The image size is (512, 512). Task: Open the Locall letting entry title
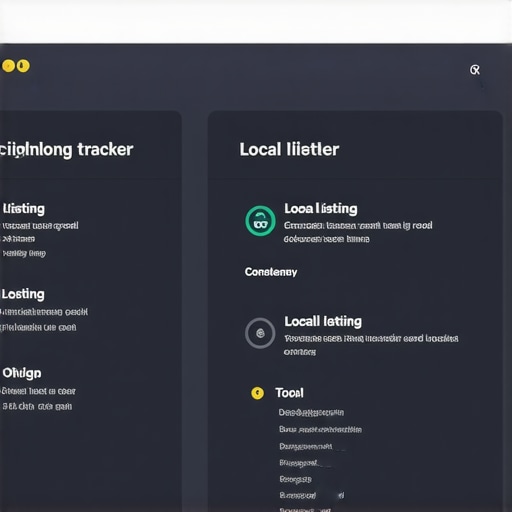pos(323,321)
